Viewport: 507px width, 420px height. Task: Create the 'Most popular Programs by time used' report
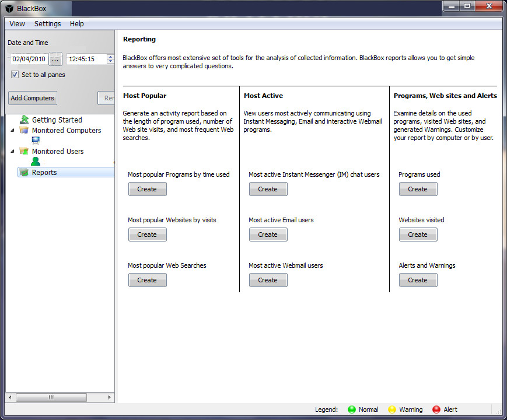pos(148,189)
